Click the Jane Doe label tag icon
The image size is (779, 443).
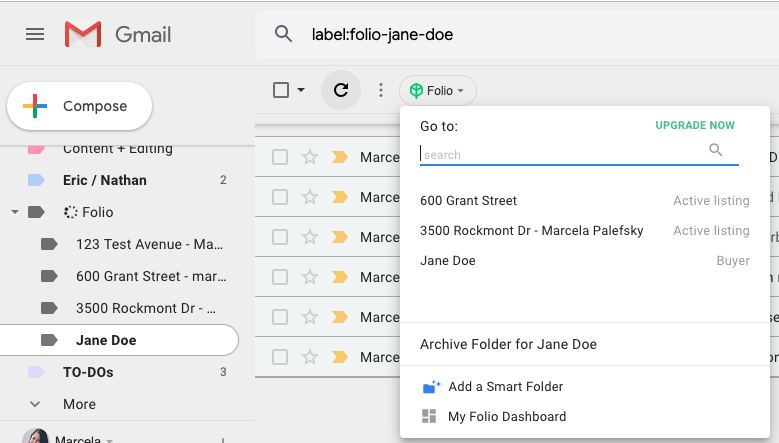49,340
